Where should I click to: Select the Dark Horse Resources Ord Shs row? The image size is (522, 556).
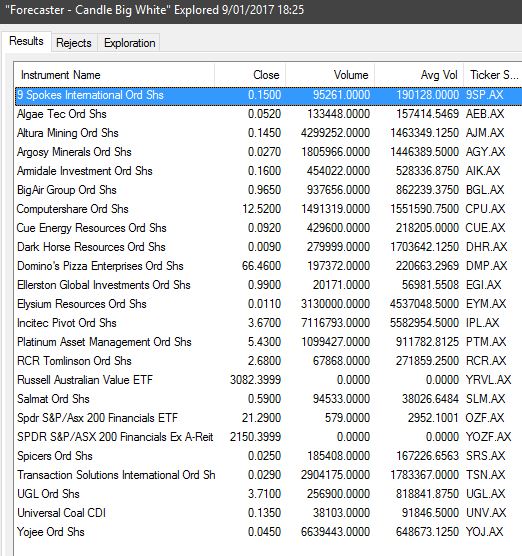pyautogui.click(x=268, y=247)
